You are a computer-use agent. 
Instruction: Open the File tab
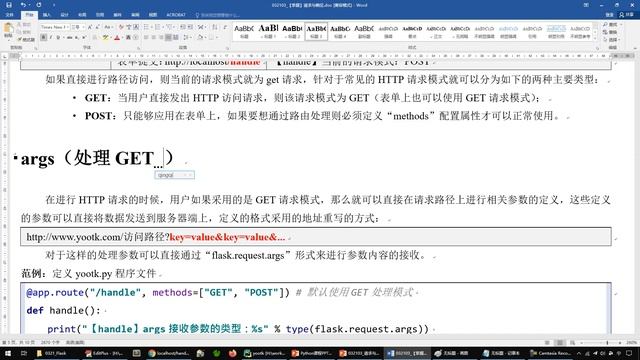9,15
